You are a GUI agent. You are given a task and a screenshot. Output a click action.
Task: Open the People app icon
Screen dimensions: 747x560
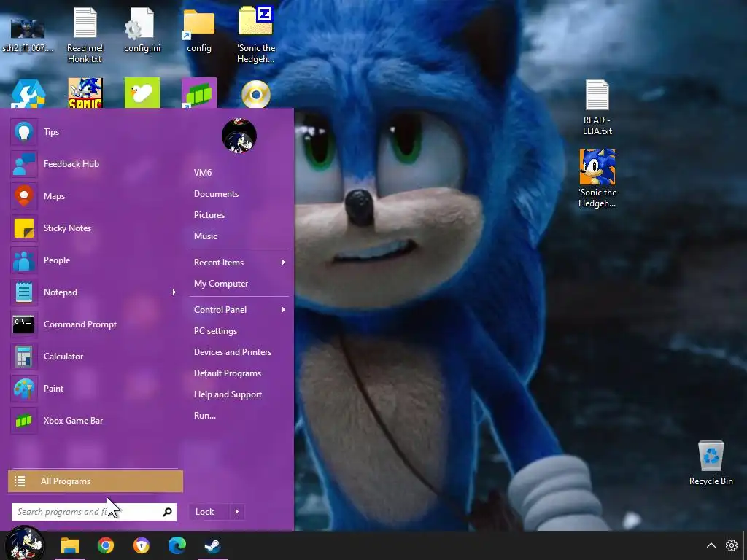(24, 260)
